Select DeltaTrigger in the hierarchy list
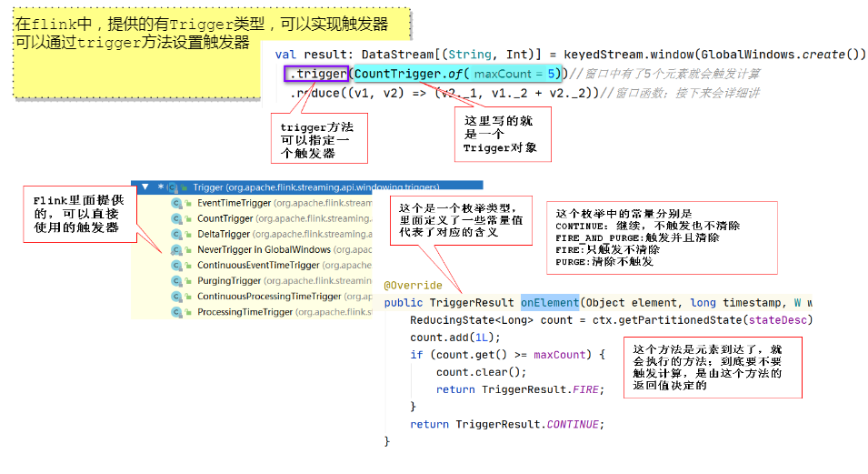The height and width of the screenshot is (474, 868). [224, 234]
